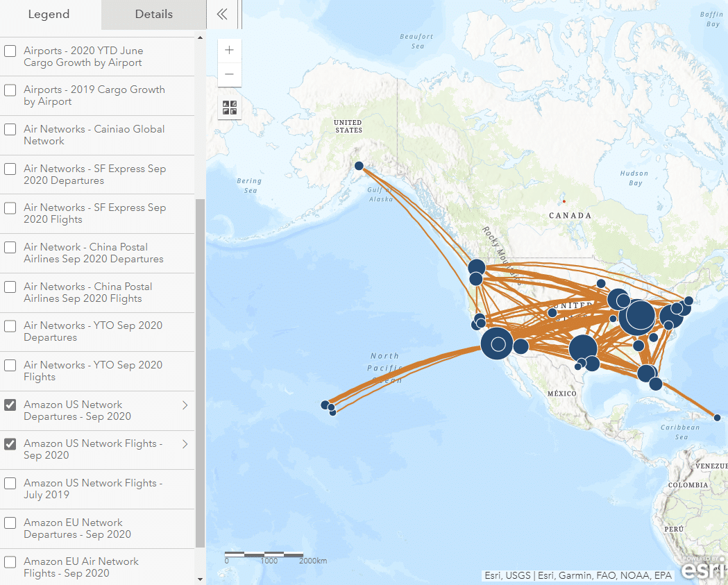The height and width of the screenshot is (585, 728).
Task: Uncheck Amazon US Network Departures Sep 2020
Action: 10,405
